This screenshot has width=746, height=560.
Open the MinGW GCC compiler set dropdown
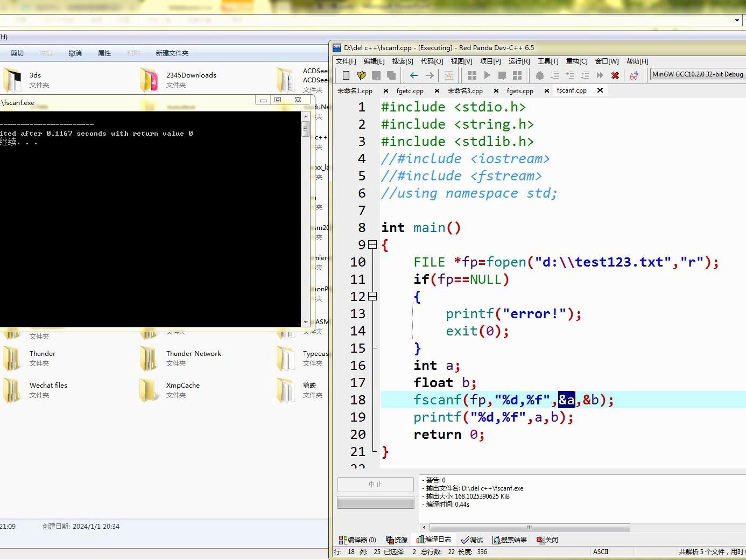pyautogui.click(x=698, y=74)
